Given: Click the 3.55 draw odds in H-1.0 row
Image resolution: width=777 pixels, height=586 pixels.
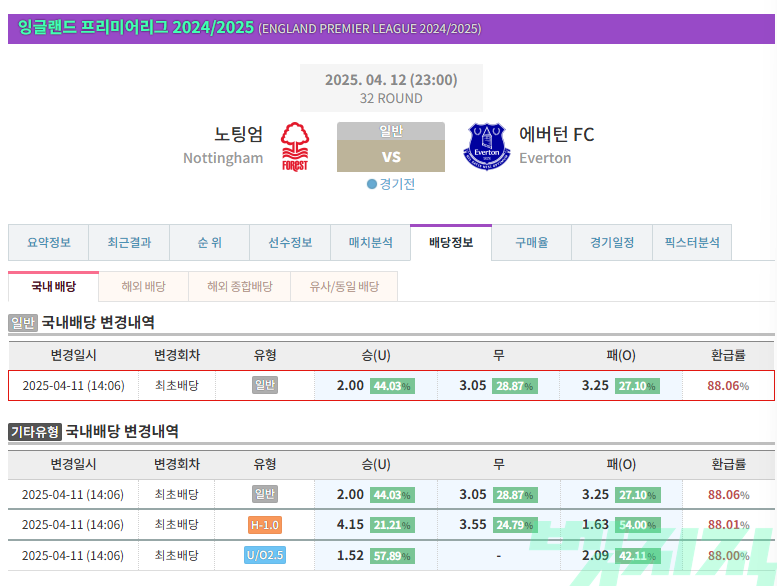Looking at the screenshot, I should pyautogui.click(x=473, y=525).
